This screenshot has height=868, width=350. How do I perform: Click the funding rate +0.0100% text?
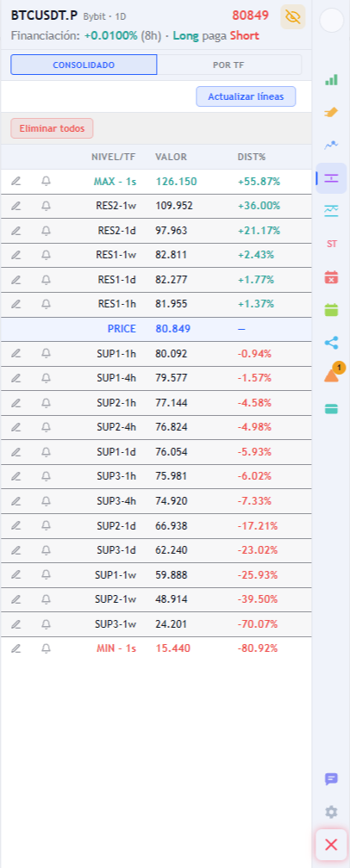110,36
